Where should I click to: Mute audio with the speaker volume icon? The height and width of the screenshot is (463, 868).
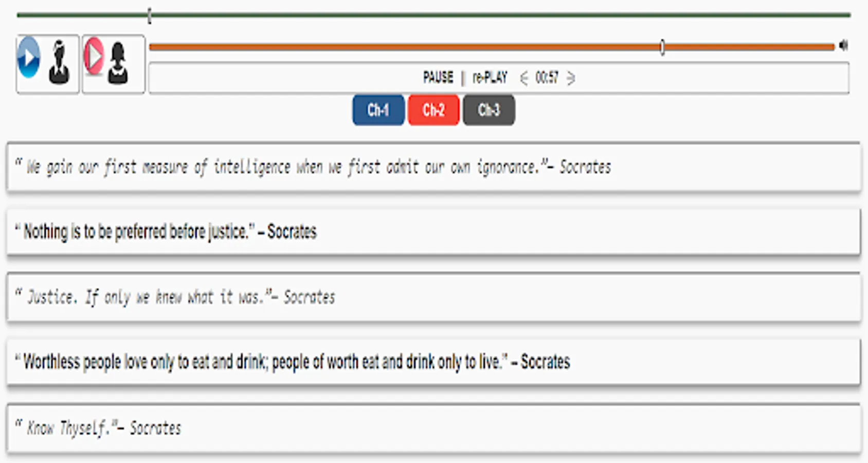(843, 46)
